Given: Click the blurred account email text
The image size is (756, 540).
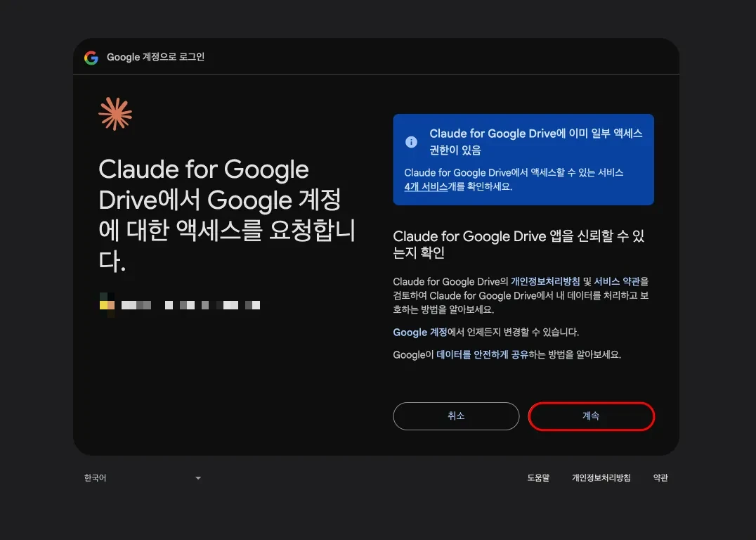Looking at the screenshot, I should tap(191, 305).
